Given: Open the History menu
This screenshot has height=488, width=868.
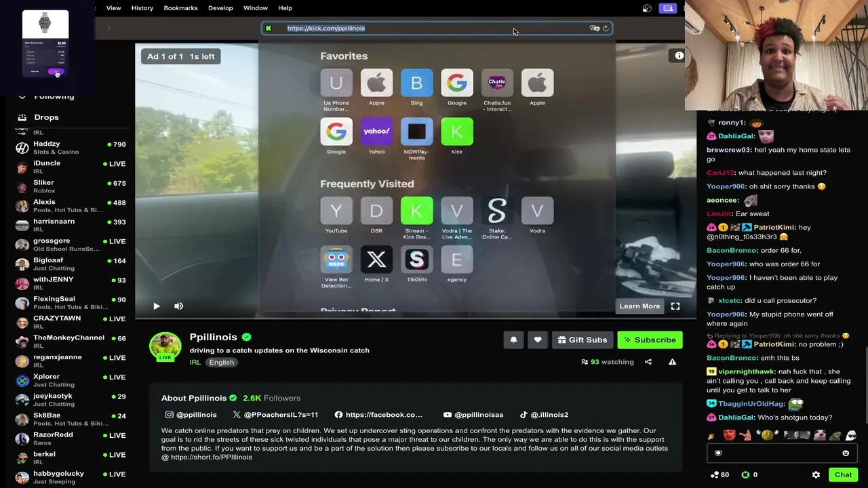Looking at the screenshot, I should tap(142, 8).
